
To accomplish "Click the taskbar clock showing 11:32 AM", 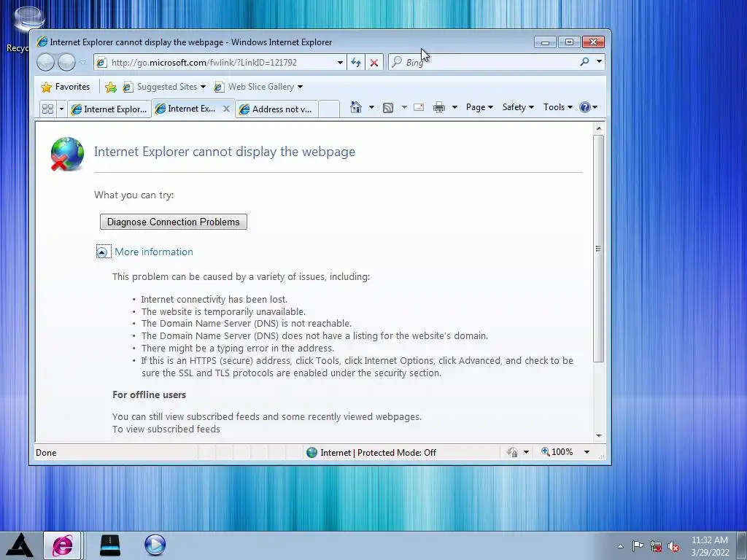I will 710,546.
